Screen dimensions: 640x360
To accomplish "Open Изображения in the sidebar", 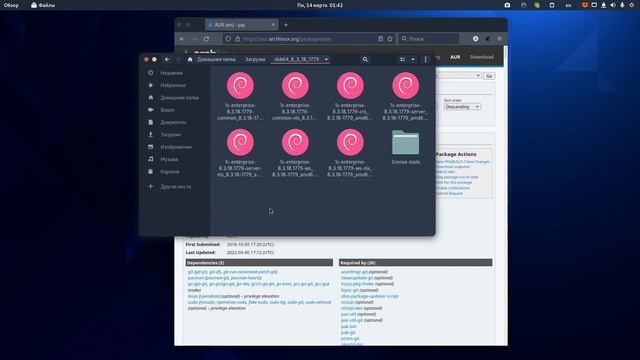I will pos(175,147).
